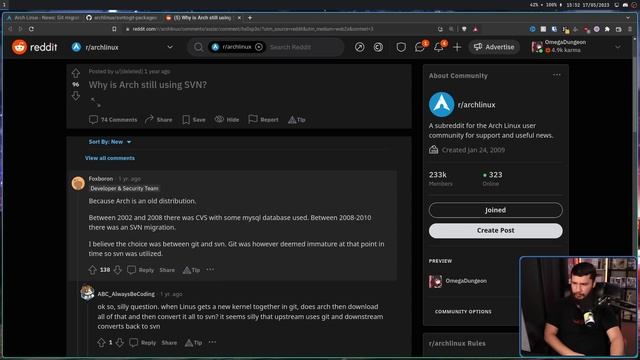Open the notifications bell icon
Viewport: 640px width, 360px height.
click(x=439, y=47)
